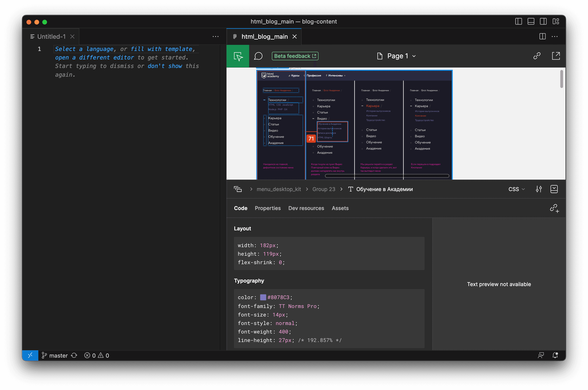Open the Page 1 dropdown
The image size is (588, 390).
397,56
